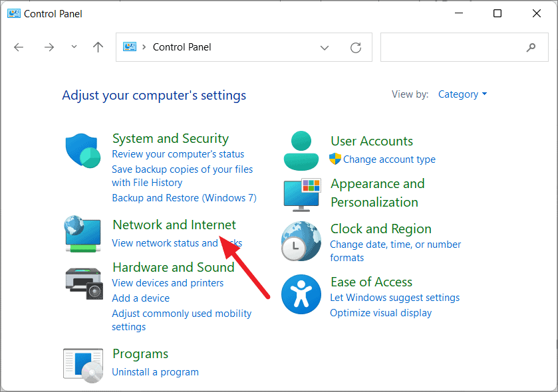This screenshot has height=392, width=558.
Task: Click the up navigation arrow
Action: point(98,47)
